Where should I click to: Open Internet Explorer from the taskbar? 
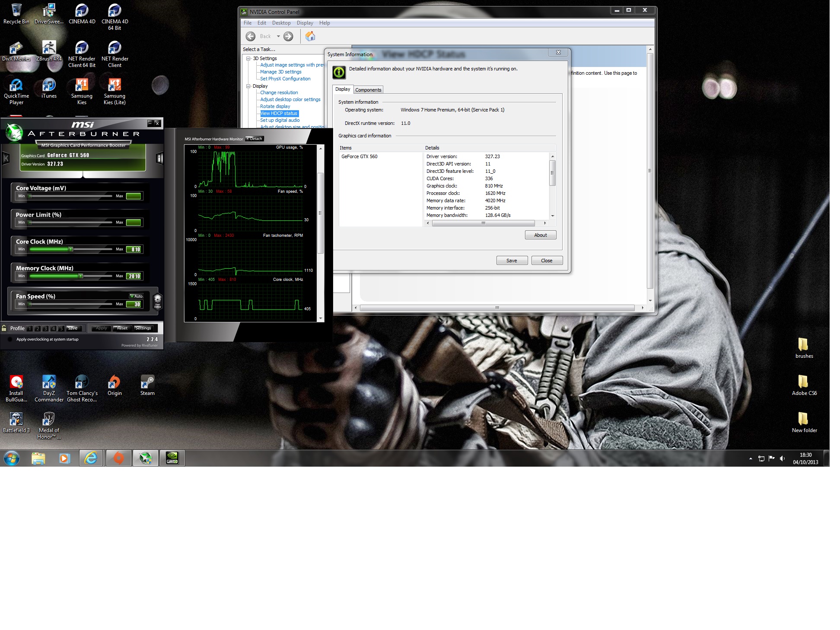[x=91, y=458]
